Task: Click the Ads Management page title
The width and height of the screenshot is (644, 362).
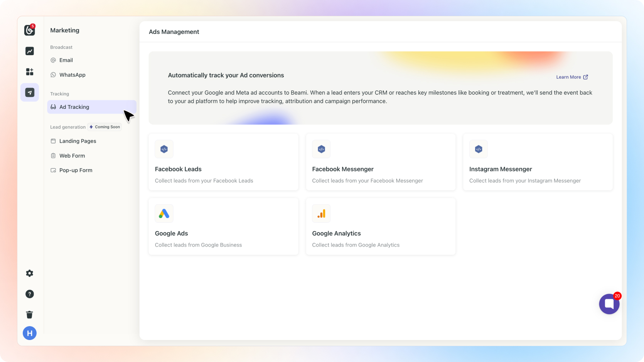Action: click(174, 32)
